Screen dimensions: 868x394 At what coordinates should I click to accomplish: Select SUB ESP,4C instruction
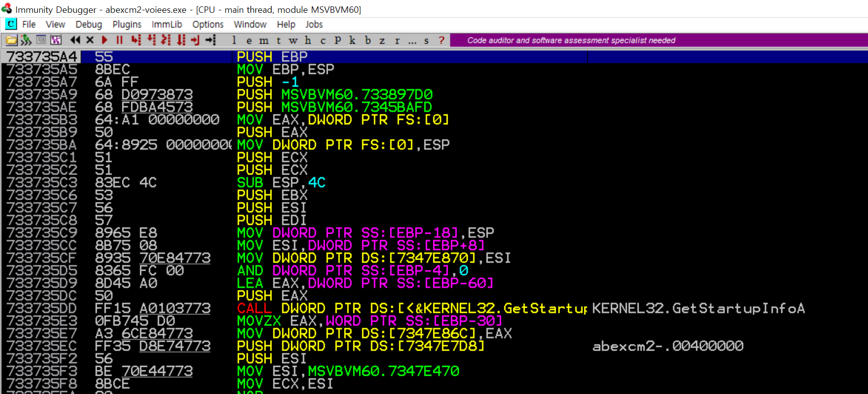coord(281,182)
